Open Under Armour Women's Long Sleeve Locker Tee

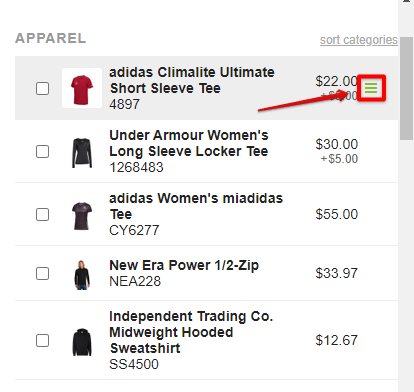(x=189, y=143)
